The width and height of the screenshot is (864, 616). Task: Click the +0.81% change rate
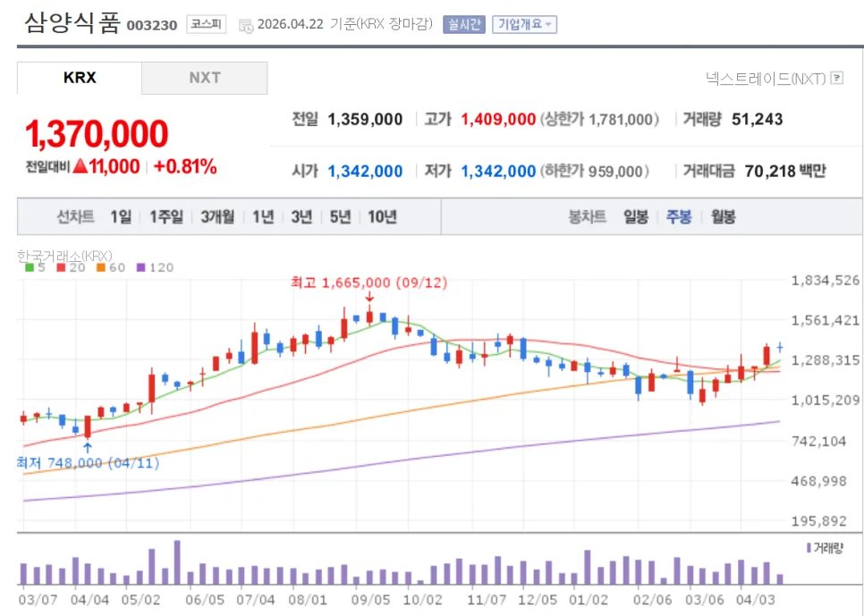tap(185, 166)
